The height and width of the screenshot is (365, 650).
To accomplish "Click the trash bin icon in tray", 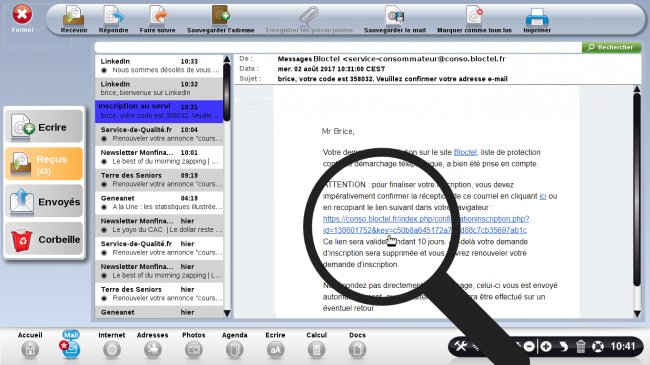I will pyautogui.click(x=581, y=346).
